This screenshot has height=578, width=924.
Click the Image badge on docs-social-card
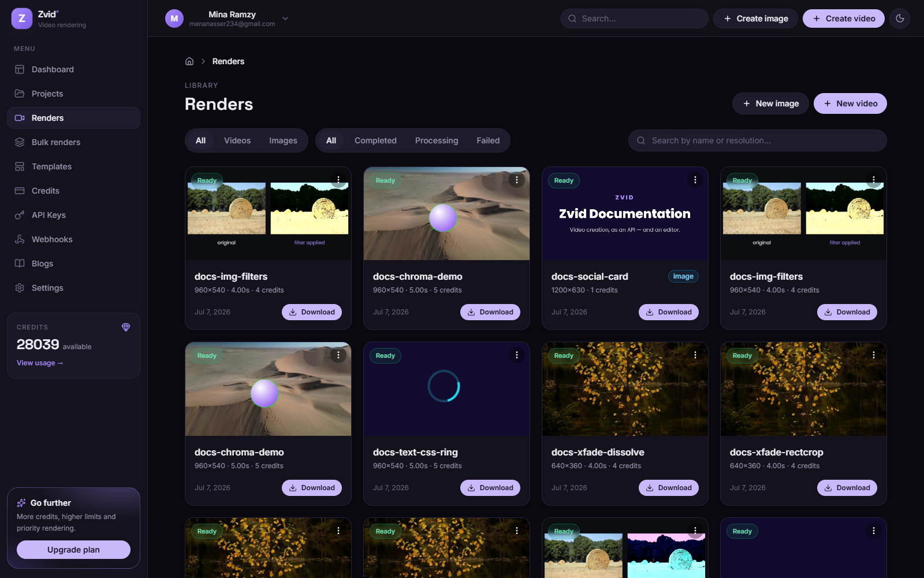tap(683, 276)
